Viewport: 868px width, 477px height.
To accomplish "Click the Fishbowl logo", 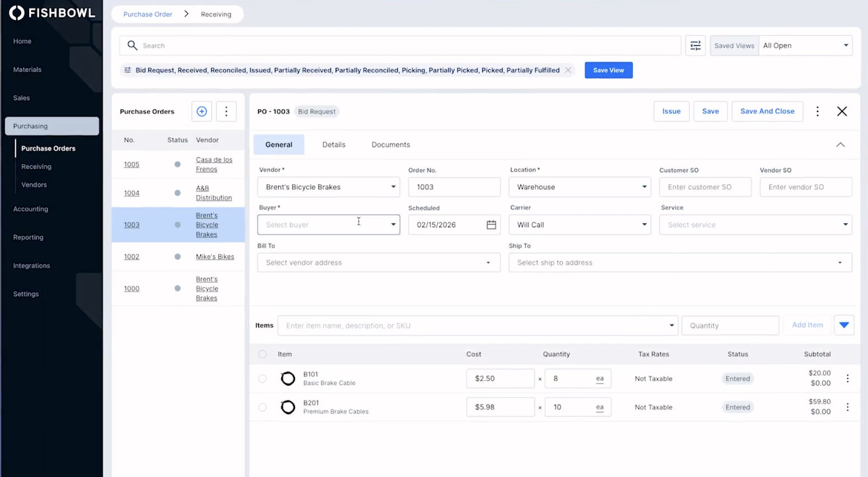I will click(51, 12).
